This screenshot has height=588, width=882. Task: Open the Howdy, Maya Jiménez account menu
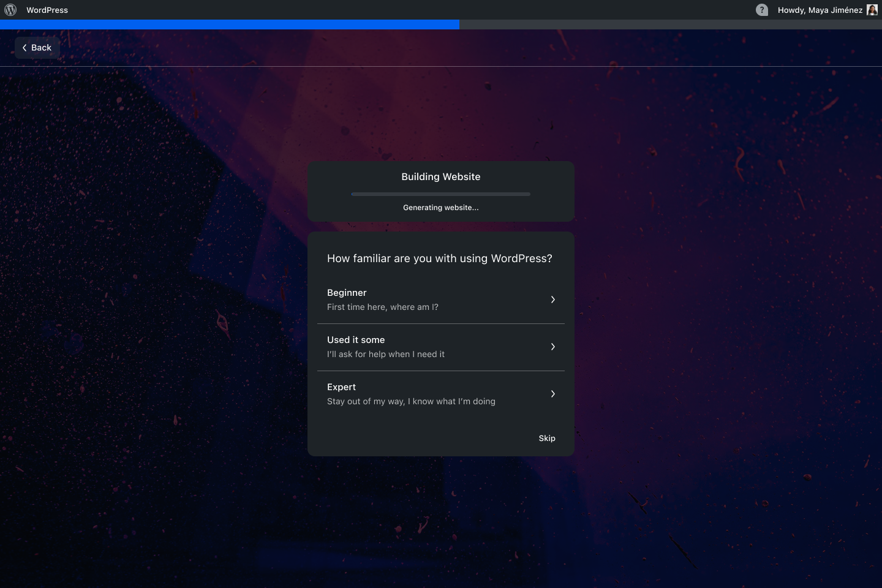(820, 10)
